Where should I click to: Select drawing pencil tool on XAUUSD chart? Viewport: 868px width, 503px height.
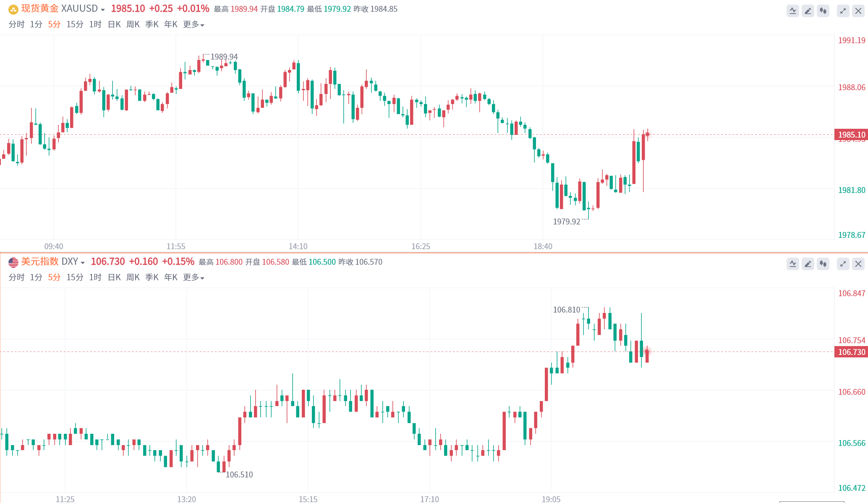(x=808, y=11)
